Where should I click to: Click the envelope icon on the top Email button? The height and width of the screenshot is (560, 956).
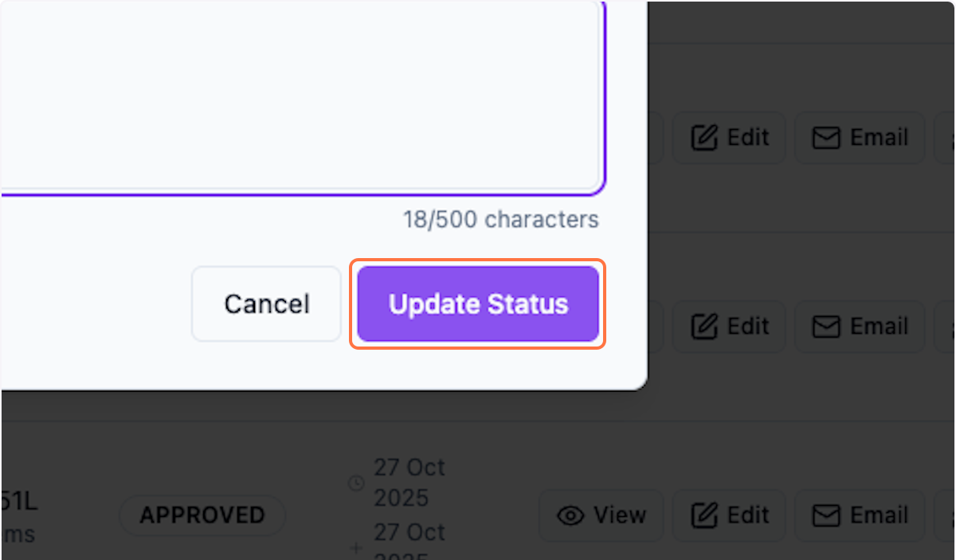[825, 137]
